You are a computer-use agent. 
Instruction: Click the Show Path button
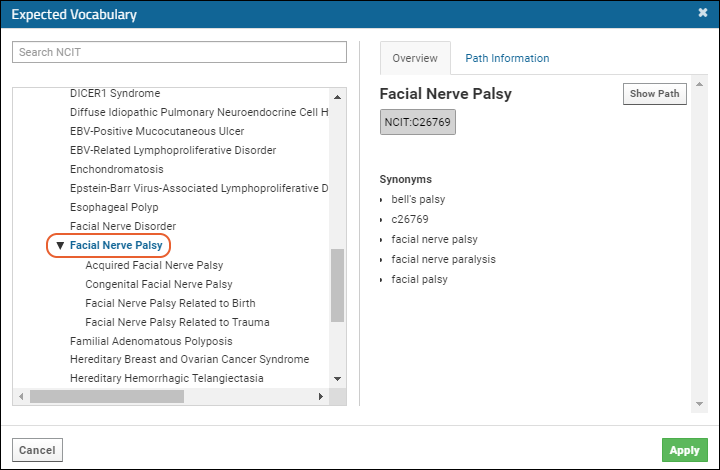pos(654,94)
